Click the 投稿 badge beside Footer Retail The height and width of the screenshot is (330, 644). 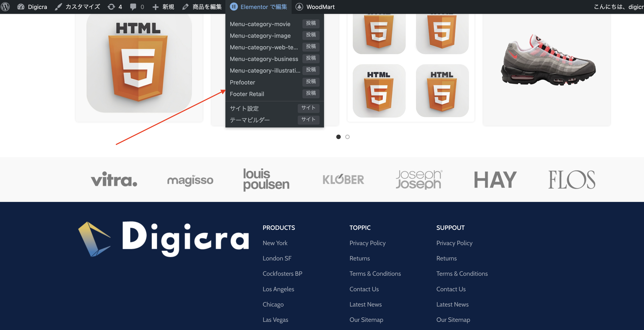(x=311, y=93)
